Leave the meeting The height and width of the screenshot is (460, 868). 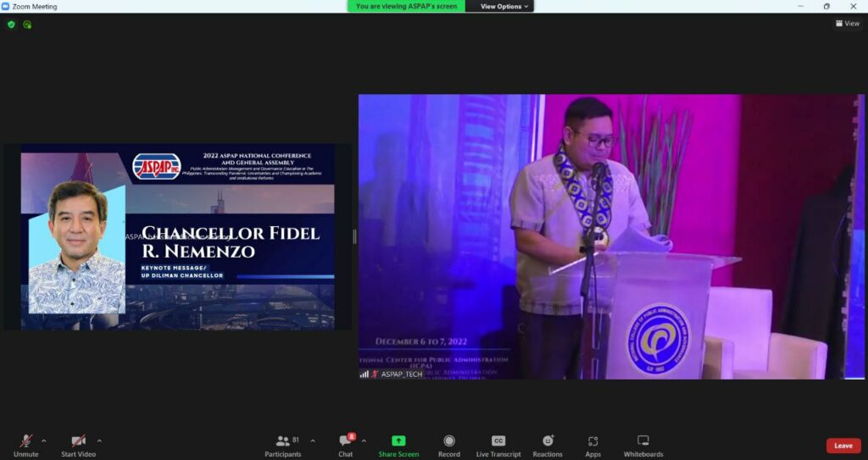coord(843,446)
